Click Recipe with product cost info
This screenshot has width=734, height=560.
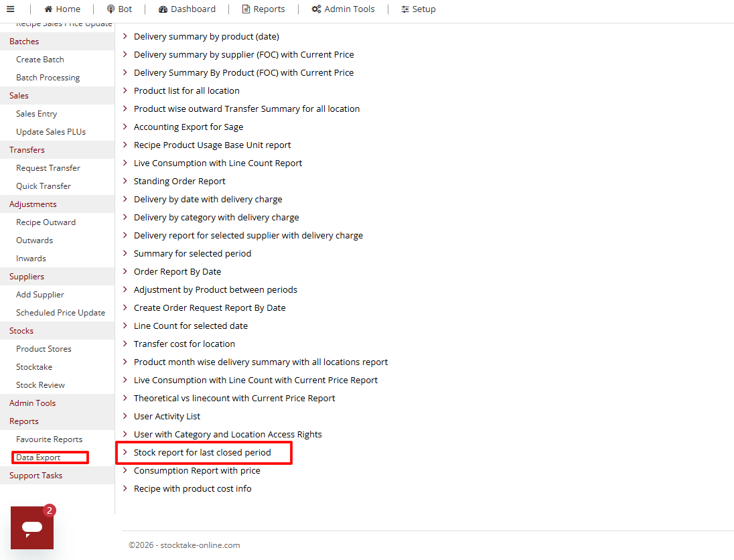click(192, 489)
